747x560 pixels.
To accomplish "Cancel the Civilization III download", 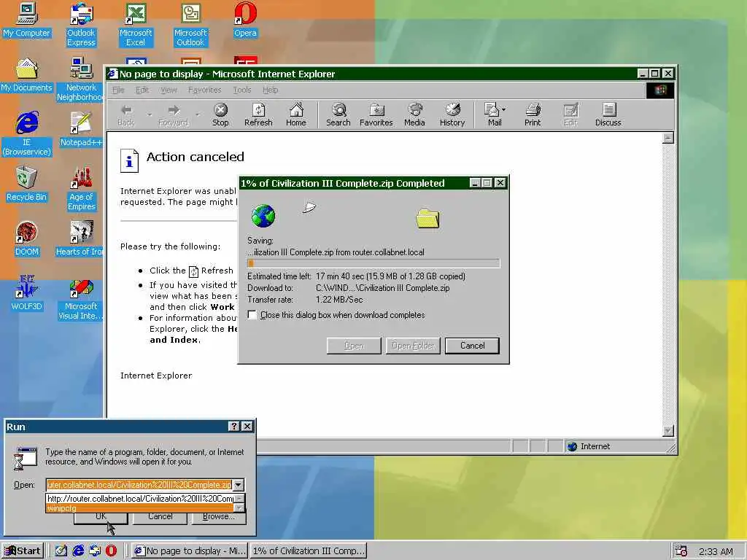I will tap(472, 346).
